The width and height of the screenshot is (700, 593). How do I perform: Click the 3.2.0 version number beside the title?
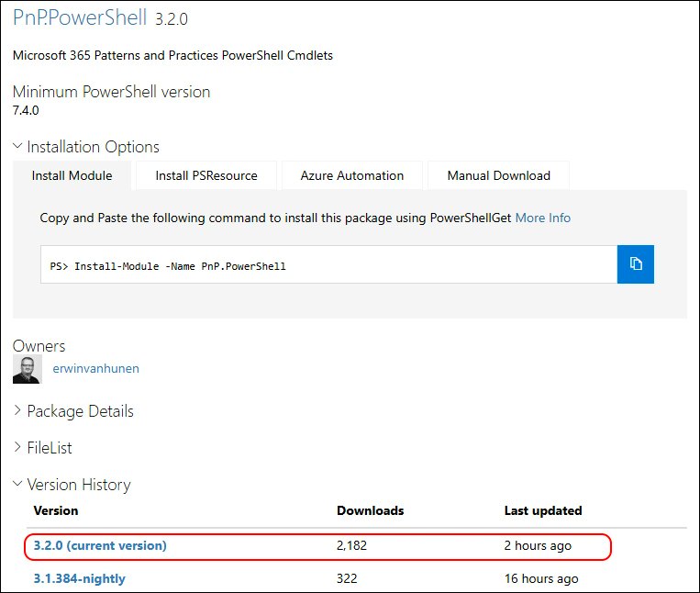(172, 18)
